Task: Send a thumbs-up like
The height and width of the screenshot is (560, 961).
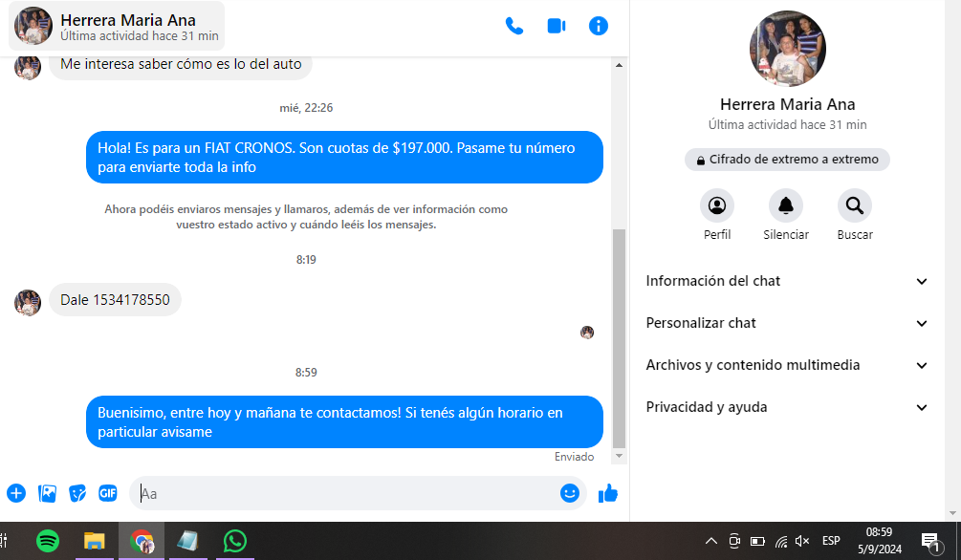Action: (608, 493)
